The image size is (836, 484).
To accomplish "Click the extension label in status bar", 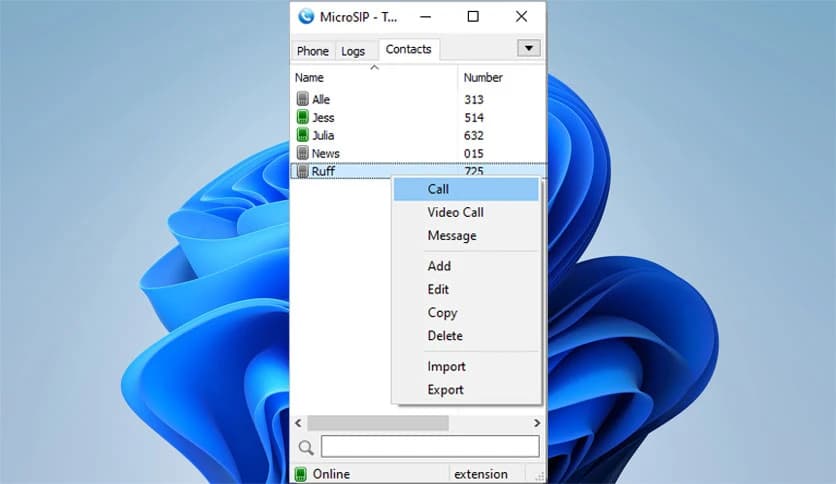I will 481,474.
